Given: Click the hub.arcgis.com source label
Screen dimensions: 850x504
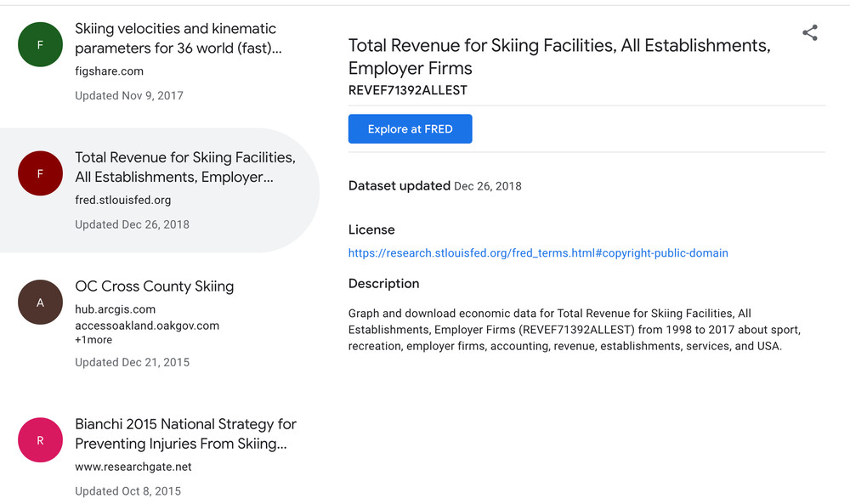Looking at the screenshot, I should tap(115, 309).
